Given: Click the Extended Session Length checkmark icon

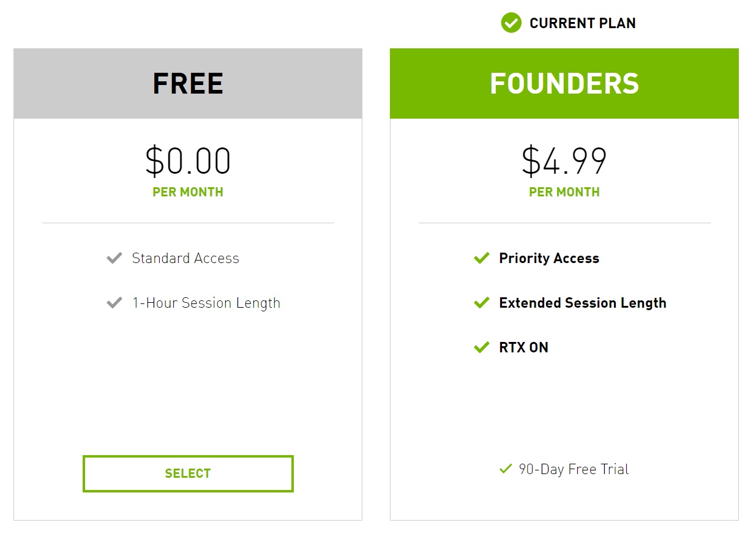Looking at the screenshot, I should [482, 303].
